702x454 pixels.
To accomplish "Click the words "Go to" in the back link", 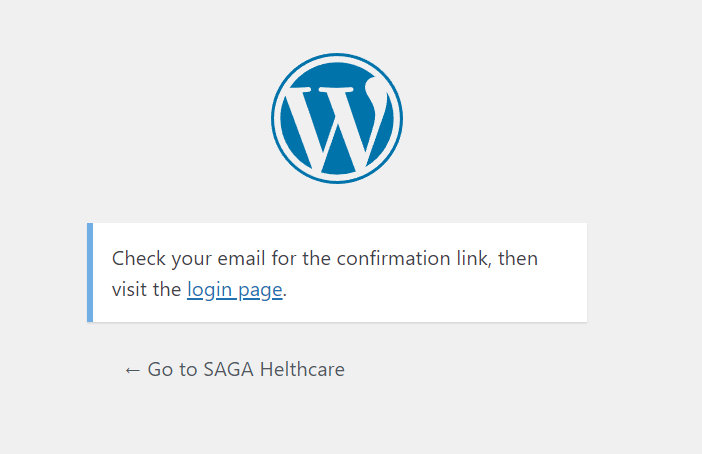I will tap(173, 370).
